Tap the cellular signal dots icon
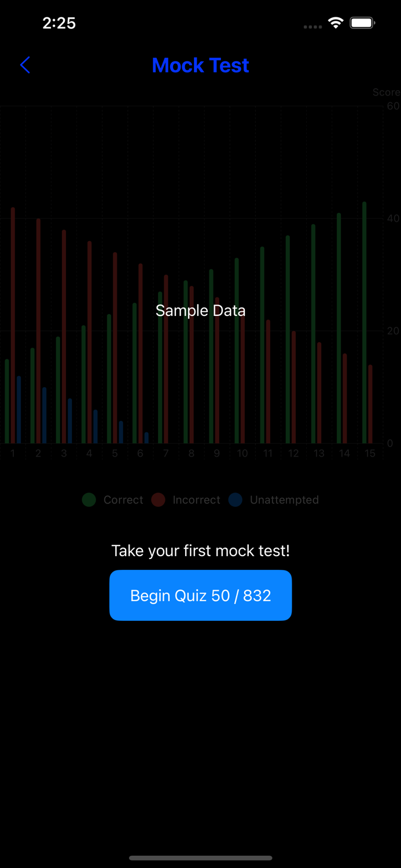This screenshot has height=868, width=401. click(x=312, y=26)
